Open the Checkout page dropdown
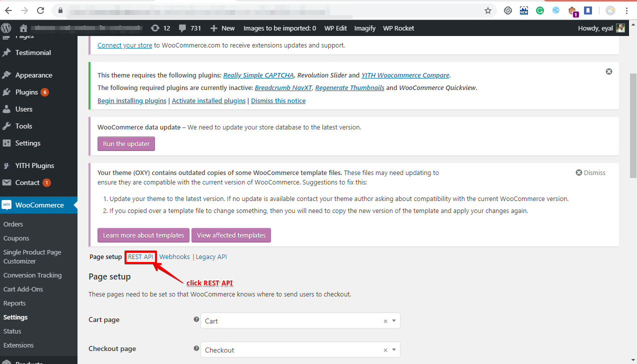The width and height of the screenshot is (637, 364). pos(300,349)
